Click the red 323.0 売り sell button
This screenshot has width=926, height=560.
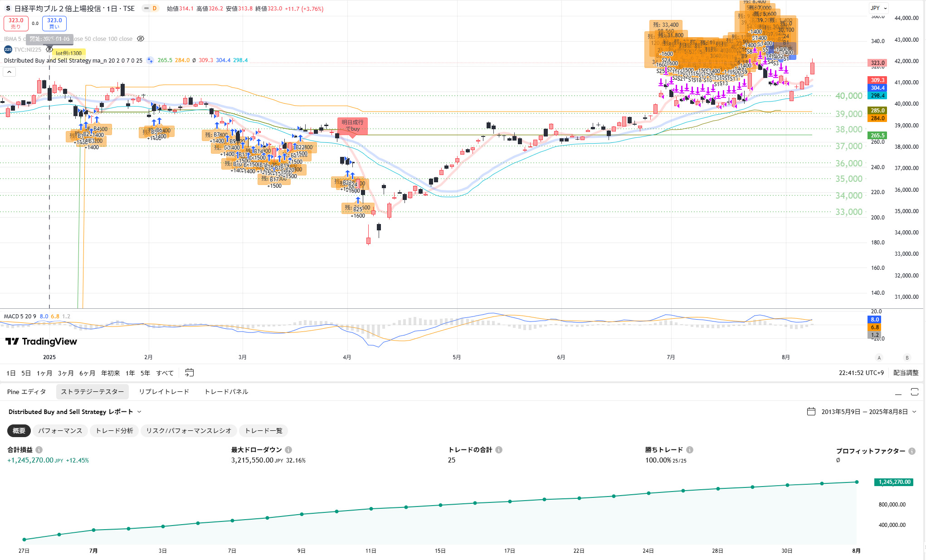point(16,23)
